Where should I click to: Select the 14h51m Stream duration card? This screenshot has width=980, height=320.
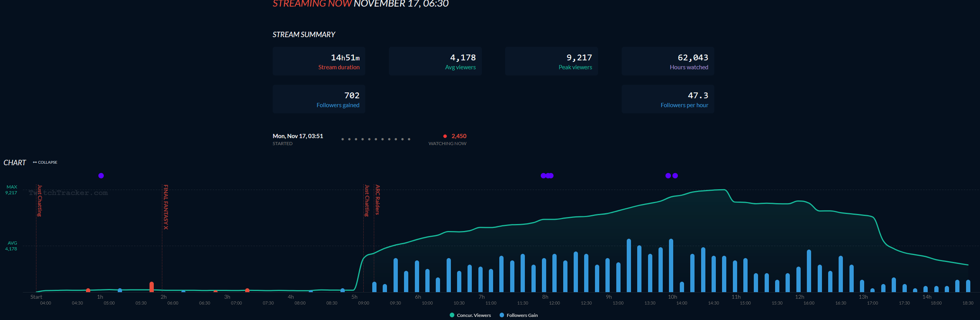[x=319, y=61]
